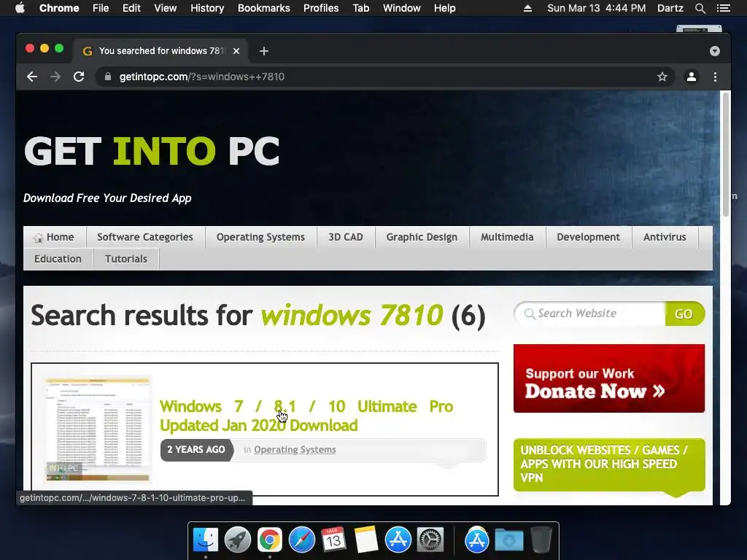The width and height of the screenshot is (747, 560).
Task: Open Launchpad from the dock
Action: pyautogui.click(x=238, y=540)
